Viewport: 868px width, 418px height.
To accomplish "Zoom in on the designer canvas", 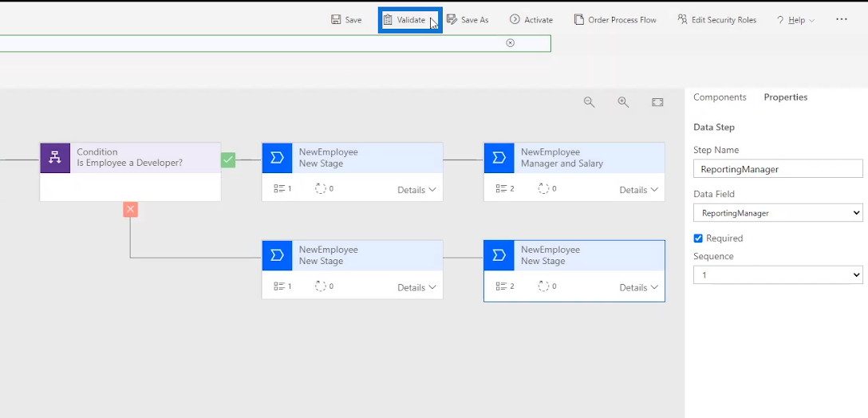I will pyautogui.click(x=623, y=102).
